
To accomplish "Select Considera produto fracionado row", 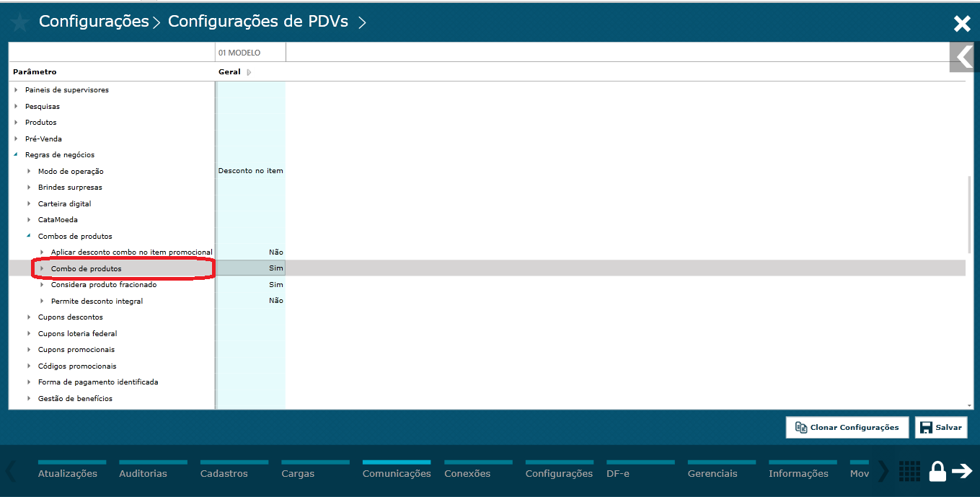I will (x=104, y=285).
